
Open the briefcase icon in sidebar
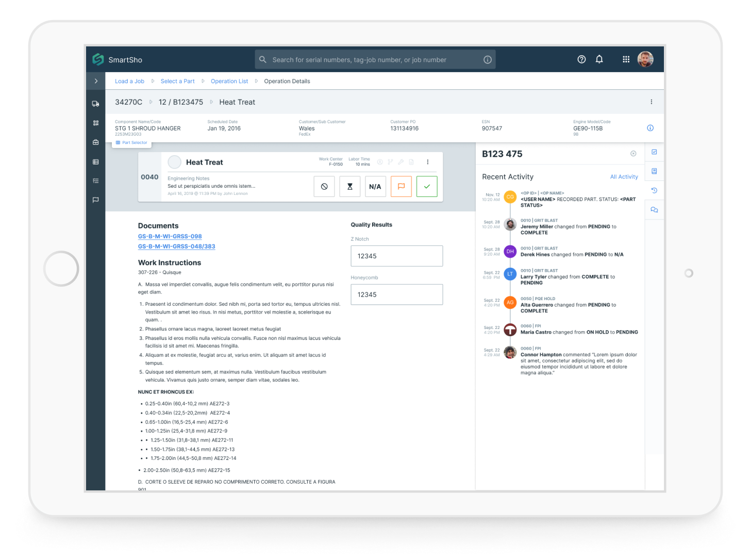95,142
